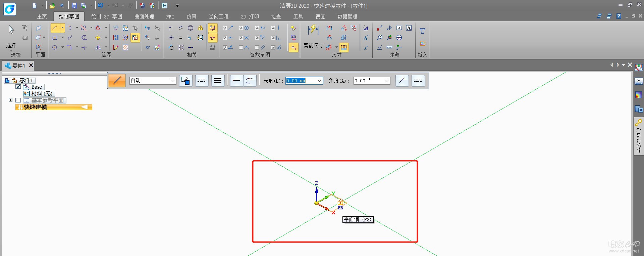This screenshot has width=644, height=256.
Task: Open the 视图 ribbon tab
Action: [x=320, y=16]
